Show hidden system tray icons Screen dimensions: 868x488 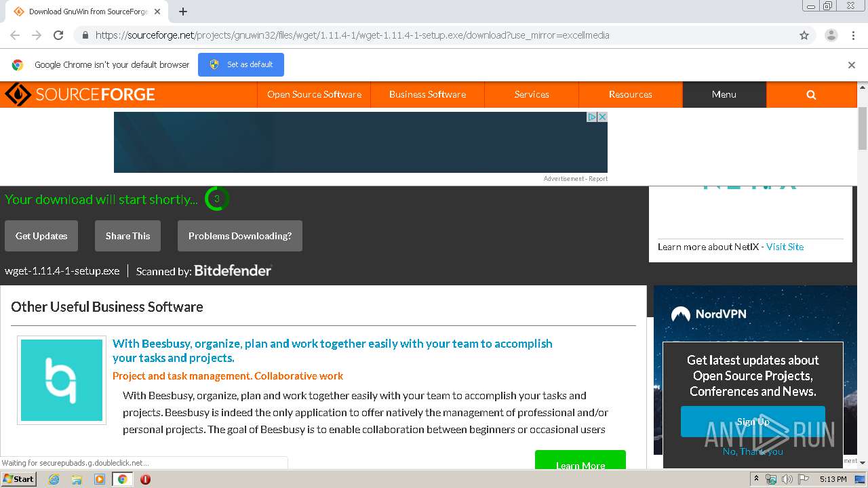point(756,479)
